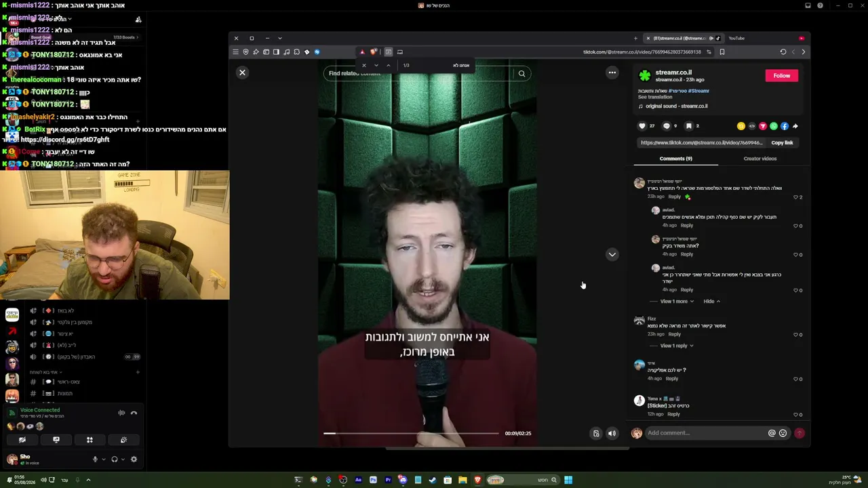The width and height of the screenshot is (868, 488).
Task: Bookmark this page in browser toolbar
Action: pos(722,52)
